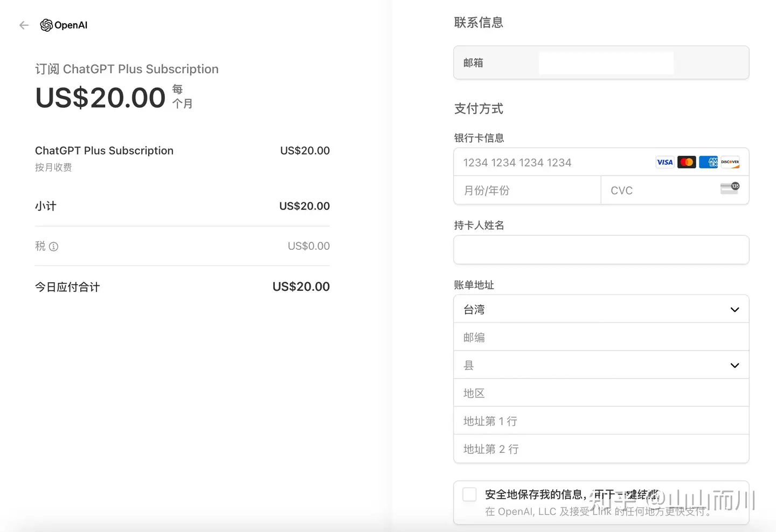776x532 pixels.
Task: Click the 地址第 2 行 address field
Action: 601,449
